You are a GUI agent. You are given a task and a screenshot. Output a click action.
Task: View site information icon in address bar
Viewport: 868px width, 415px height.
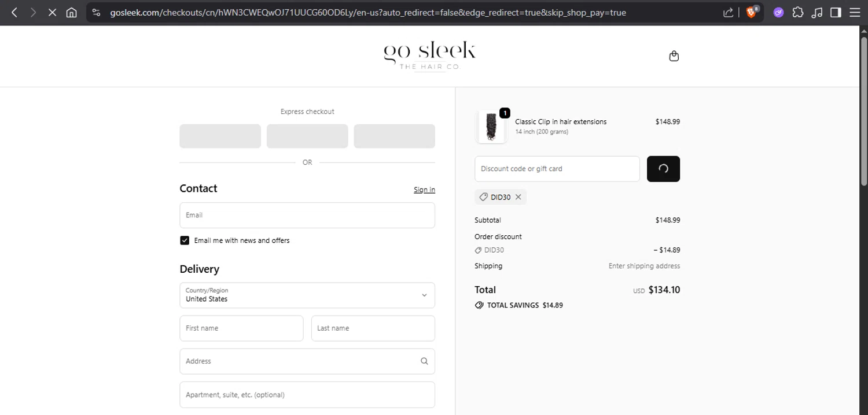click(97, 12)
